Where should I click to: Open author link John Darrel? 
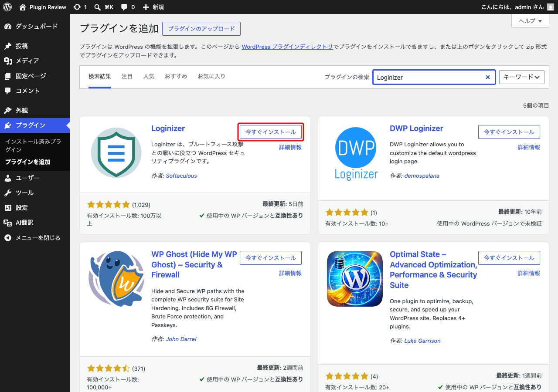pos(181,339)
